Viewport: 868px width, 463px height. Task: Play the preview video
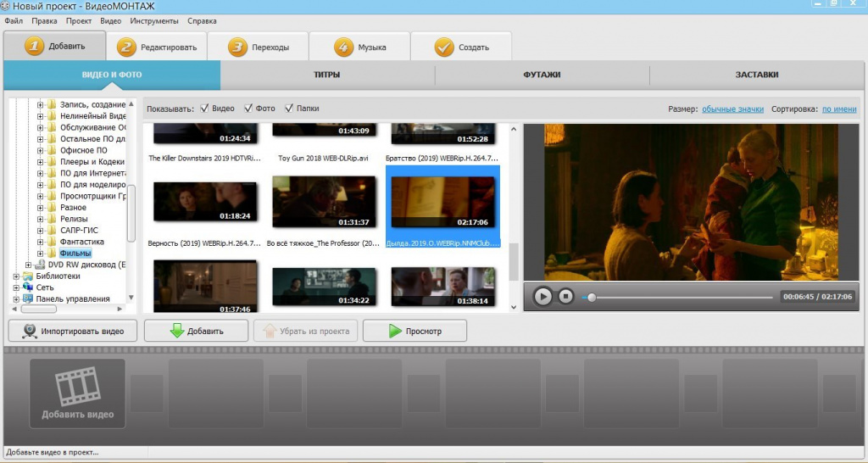point(542,296)
